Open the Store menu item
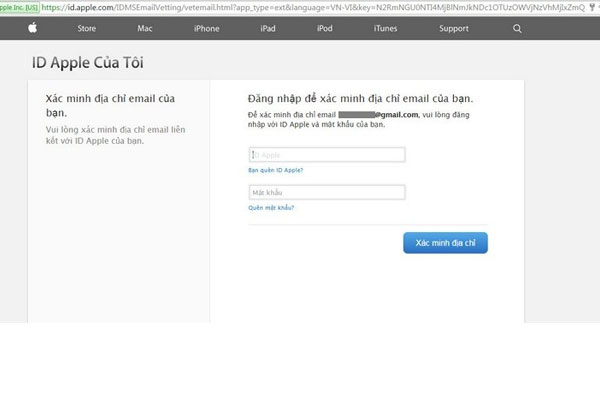 pyautogui.click(x=87, y=28)
